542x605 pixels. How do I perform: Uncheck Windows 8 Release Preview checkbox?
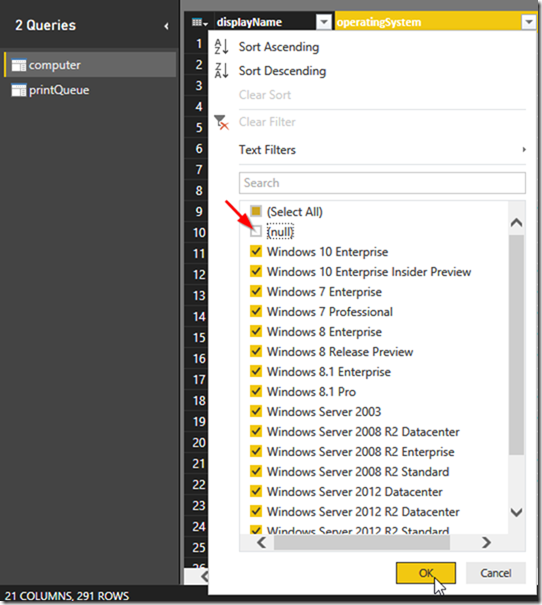coord(256,351)
